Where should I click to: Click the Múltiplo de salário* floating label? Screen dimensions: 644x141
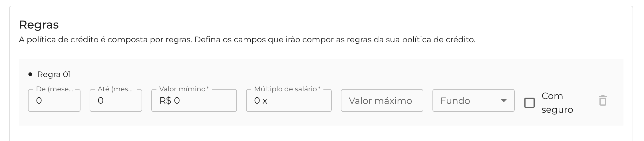click(287, 89)
